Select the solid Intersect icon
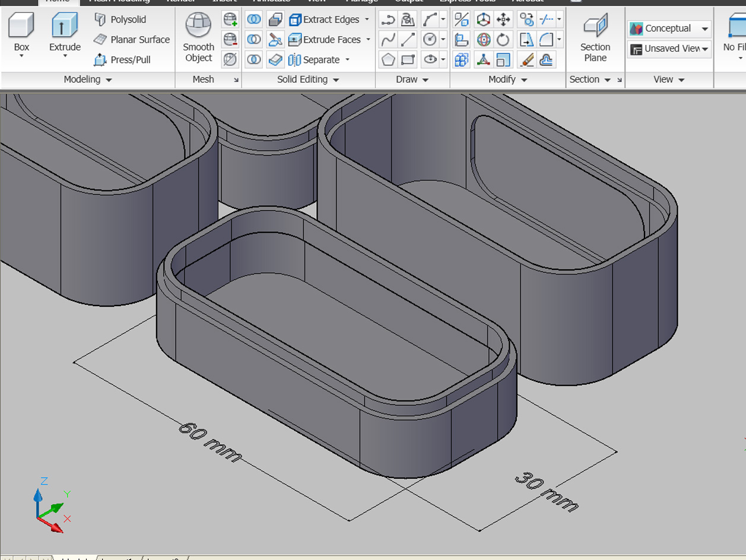 point(254,59)
